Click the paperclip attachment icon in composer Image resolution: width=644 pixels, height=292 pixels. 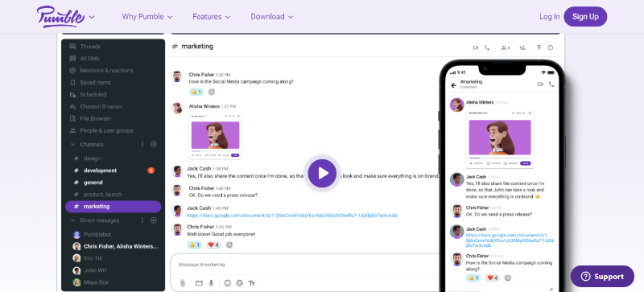click(183, 283)
